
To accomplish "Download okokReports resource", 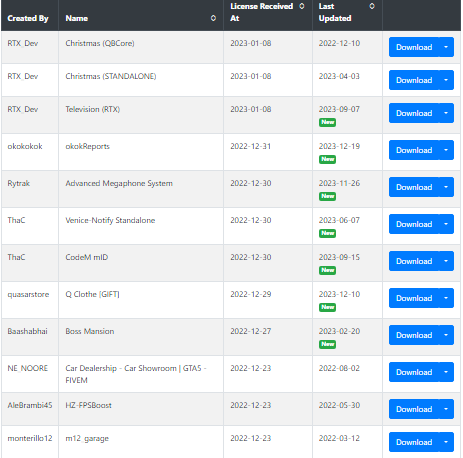I will [414, 150].
